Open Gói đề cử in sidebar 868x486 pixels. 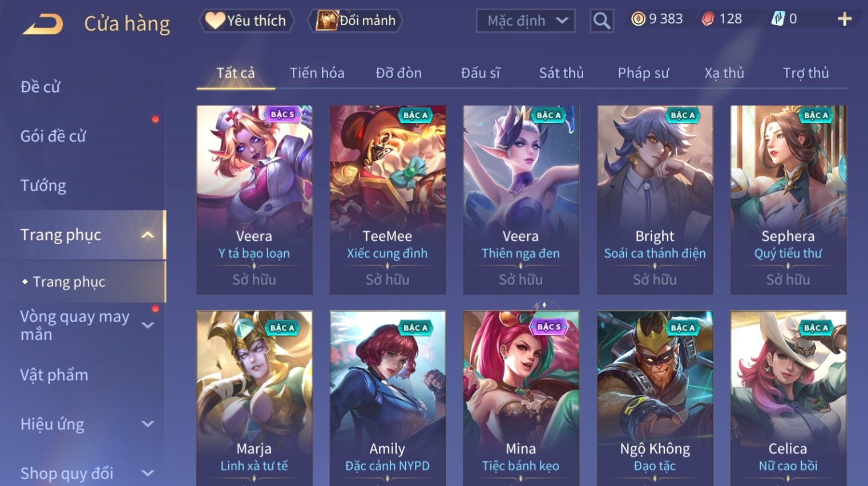(53, 136)
